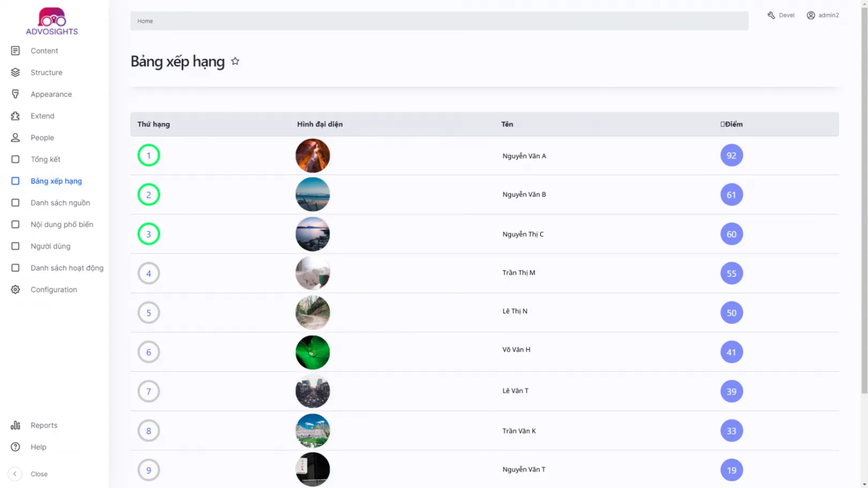
Task: Click the Tên column header
Action: pos(507,124)
